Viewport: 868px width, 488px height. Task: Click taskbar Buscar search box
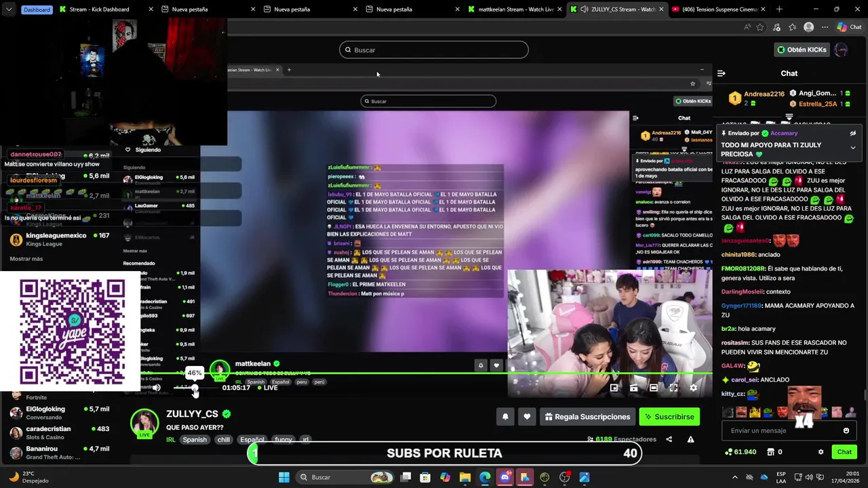pyautogui.click(x=346, y=477)
